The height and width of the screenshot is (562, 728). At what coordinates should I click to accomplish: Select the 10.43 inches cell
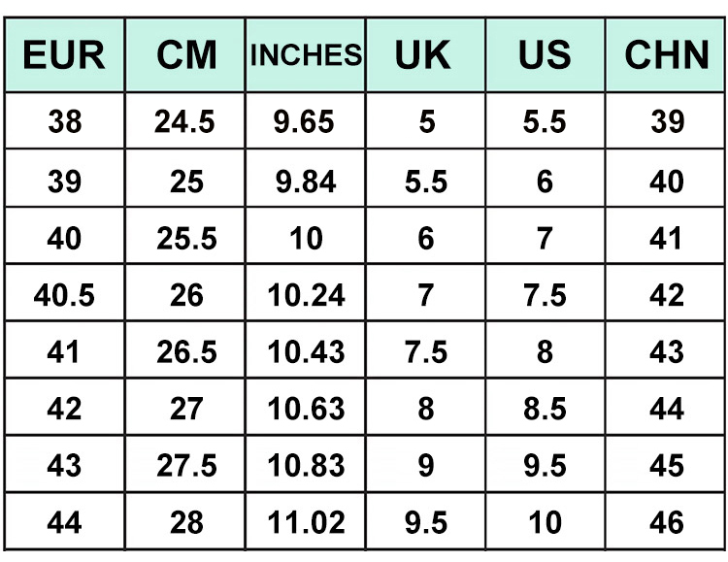point(306,351)
